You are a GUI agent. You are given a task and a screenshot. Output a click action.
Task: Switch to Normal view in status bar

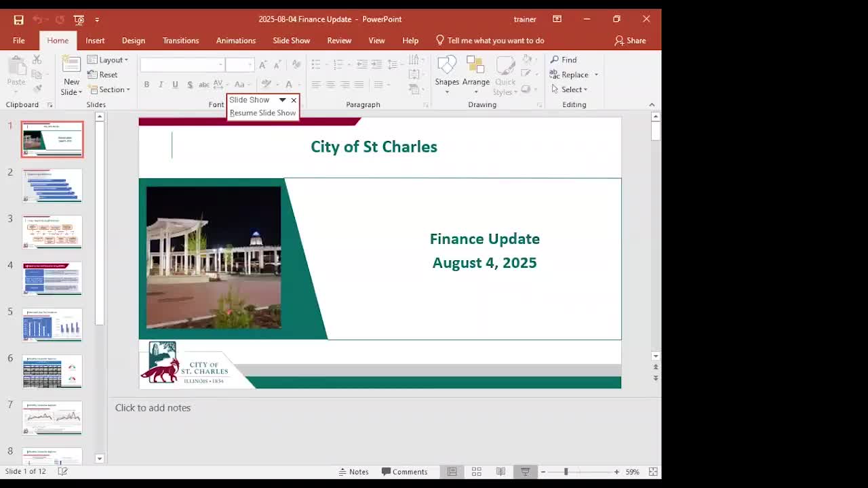[x=452, y=472]
